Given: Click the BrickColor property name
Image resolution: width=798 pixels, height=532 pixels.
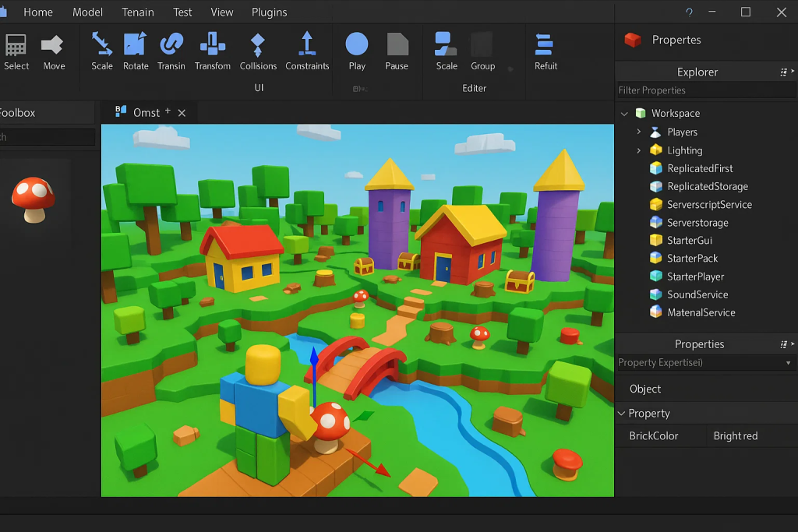Looking at the screenshot, I should point(654,436).
